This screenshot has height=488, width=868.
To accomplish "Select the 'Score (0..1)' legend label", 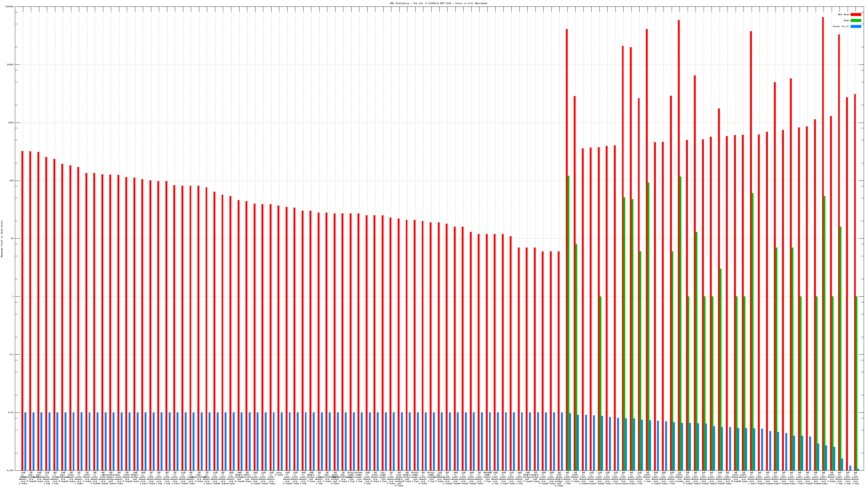I will tap(841, 26).
